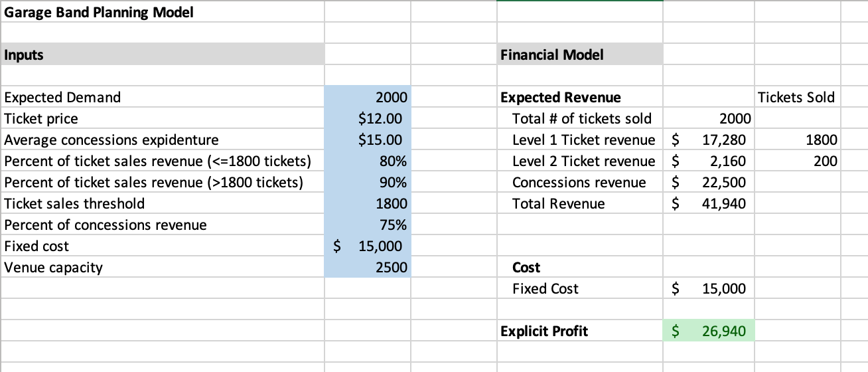Click 'Percent of ticket sales revenue (<=1800 tickets)'
Viewport: 868px width, 372px height.
coord(163,161)
